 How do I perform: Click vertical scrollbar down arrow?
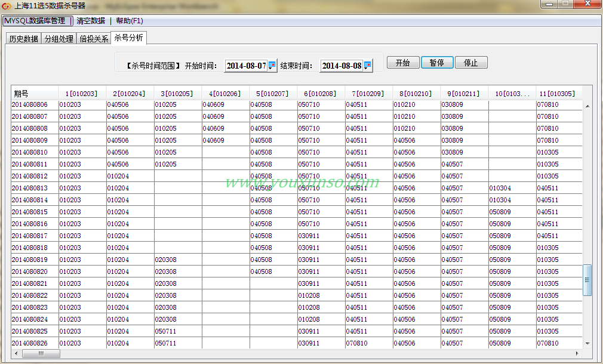587,343
